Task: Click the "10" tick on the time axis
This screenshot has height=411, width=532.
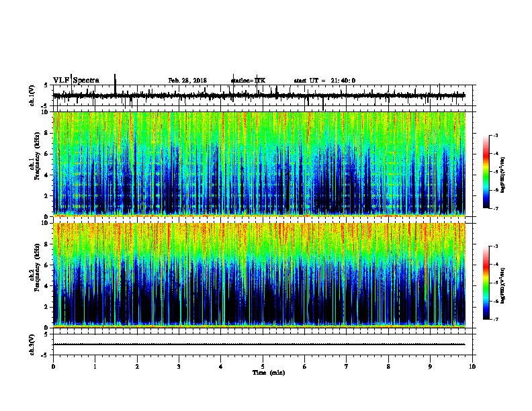Action: 472,367
